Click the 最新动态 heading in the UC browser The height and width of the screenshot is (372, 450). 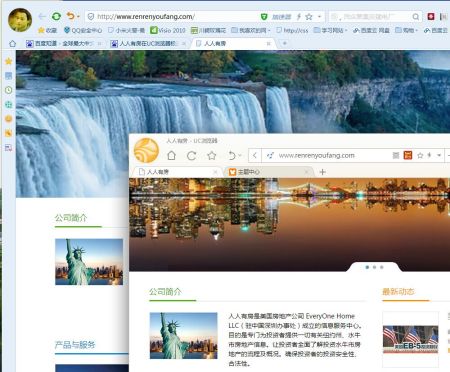click(x=398, y=292)
